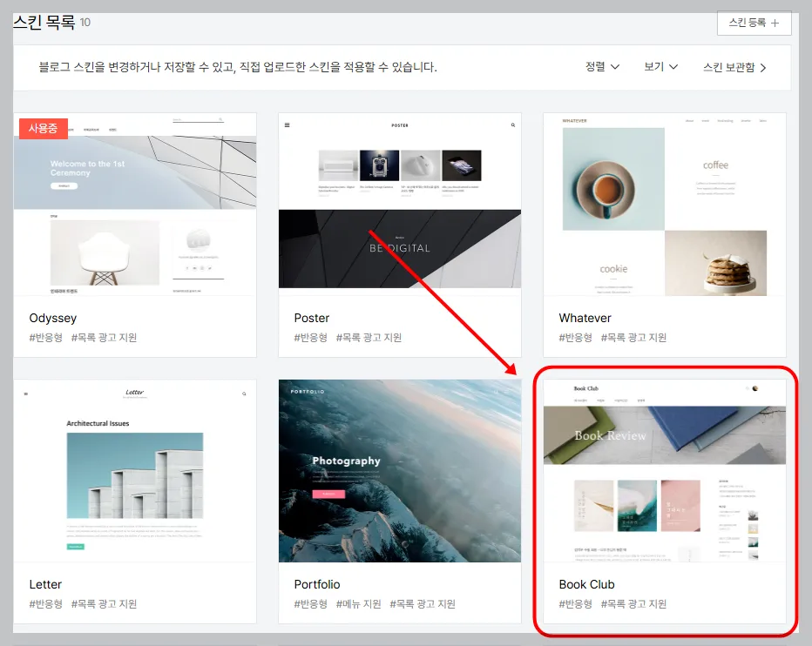The width and height of the screenshot is (812, 646).
Task: Select the Book Club skin thumbnail
Action: [665, 470]
